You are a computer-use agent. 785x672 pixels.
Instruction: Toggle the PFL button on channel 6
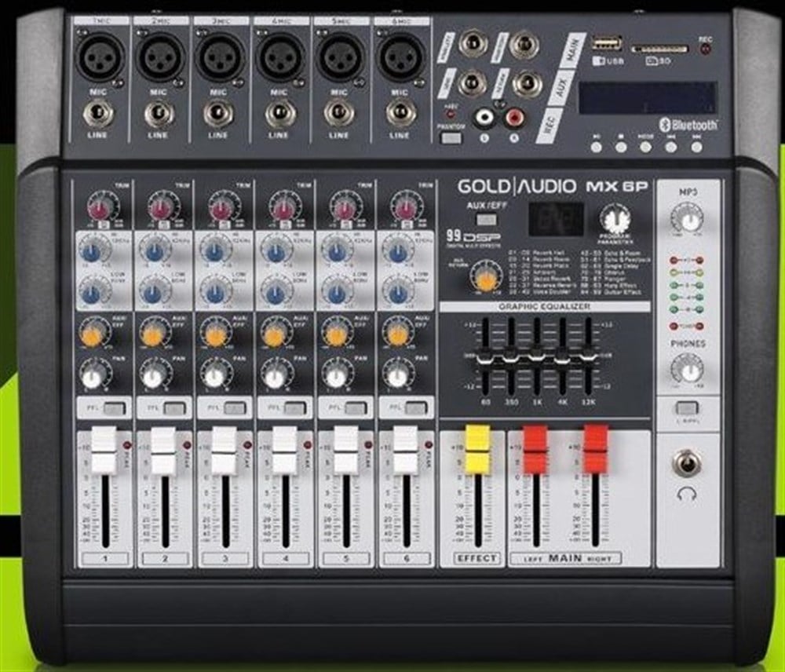point(417,408)
